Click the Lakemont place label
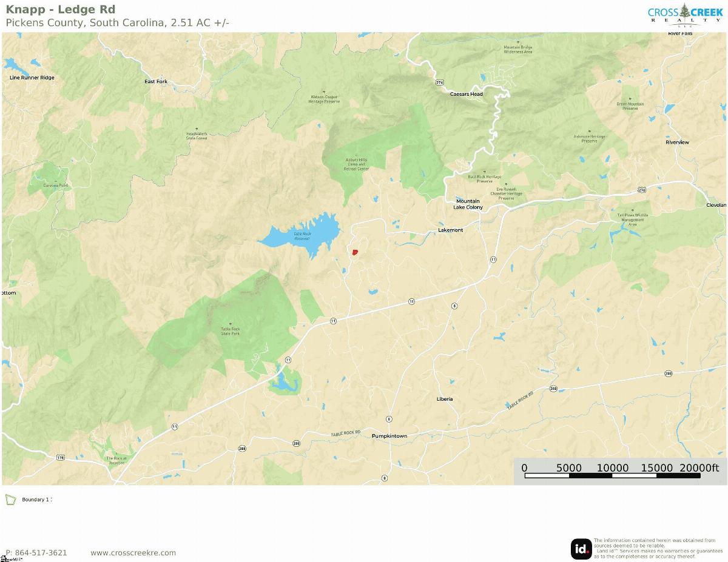The width and height of the screenshot is (728, 562). coord(450,230)
